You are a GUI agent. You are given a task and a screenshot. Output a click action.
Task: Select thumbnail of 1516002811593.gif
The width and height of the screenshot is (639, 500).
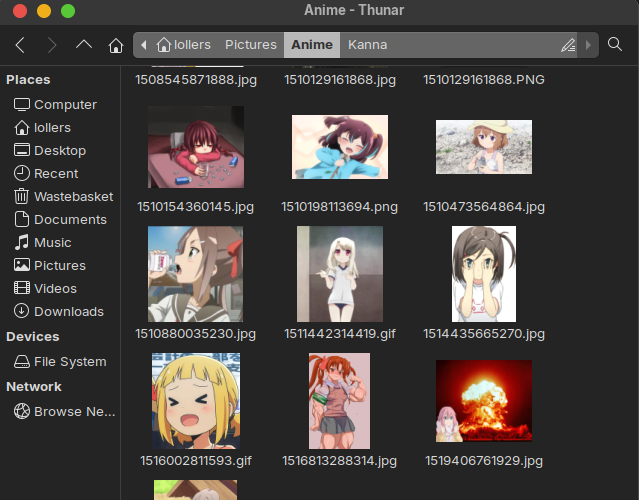pyautogui.click(x=196, y=401)
